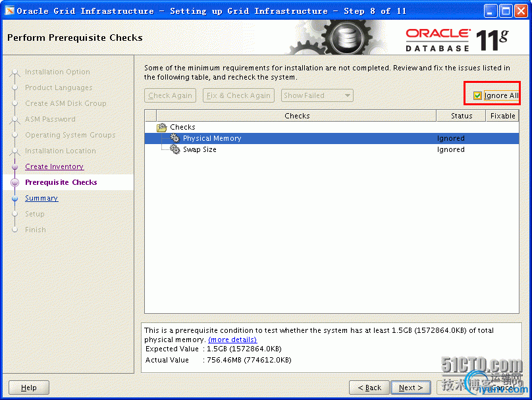532x400 pixels.
Task: Click the Swap Size gear icon
Action: pos(174,149)
